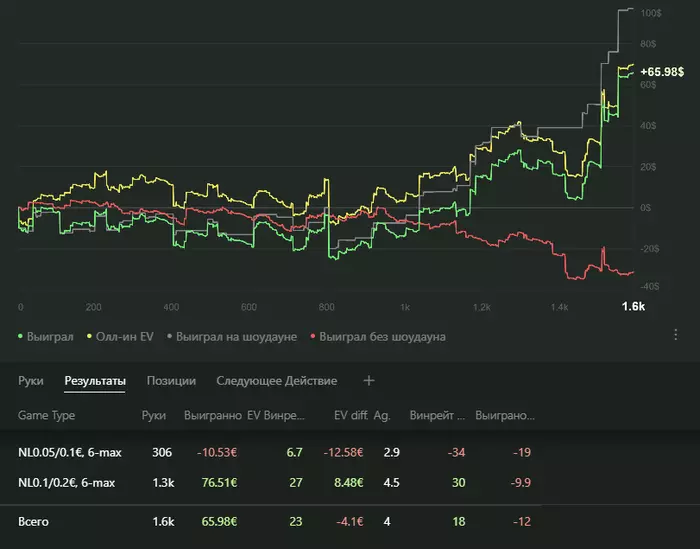This screenshot has height=549, width=700.
Task: Click the "Выигранно" column header
Action: tap(211, 415)
